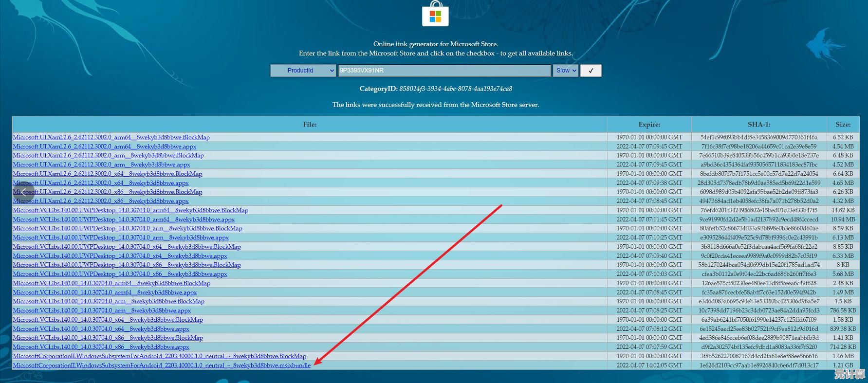868x383 pixels.
Task: Click the previous arrow circle icon
Action: point(24,192)
